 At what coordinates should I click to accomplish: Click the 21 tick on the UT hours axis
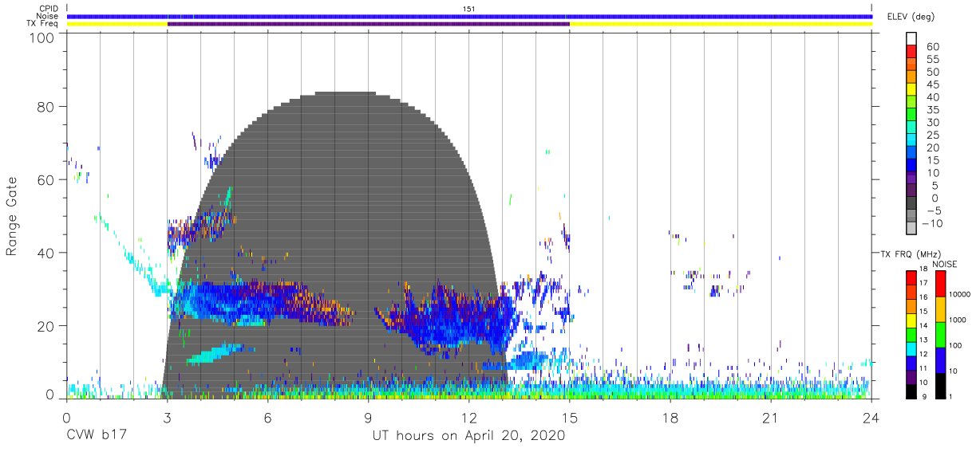coord(771,417)
